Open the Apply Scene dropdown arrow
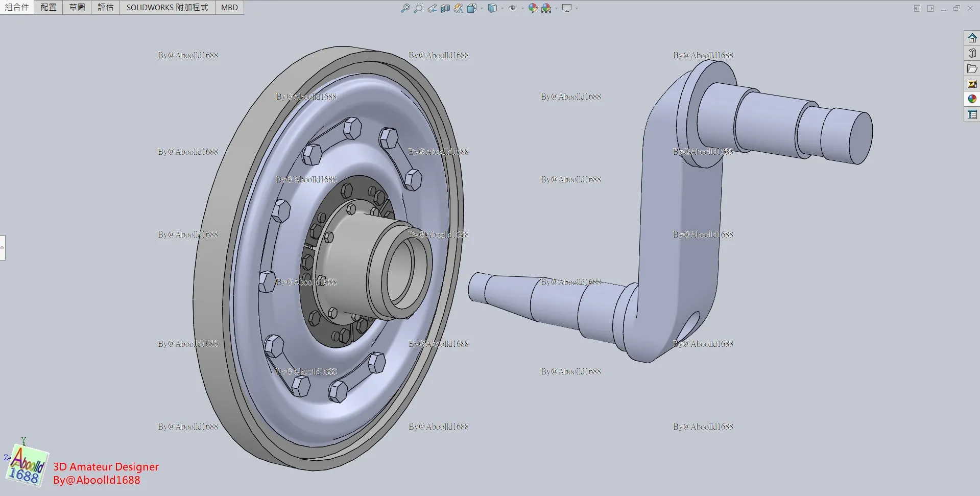The image size is (980, 496). (x=556, y=8)
